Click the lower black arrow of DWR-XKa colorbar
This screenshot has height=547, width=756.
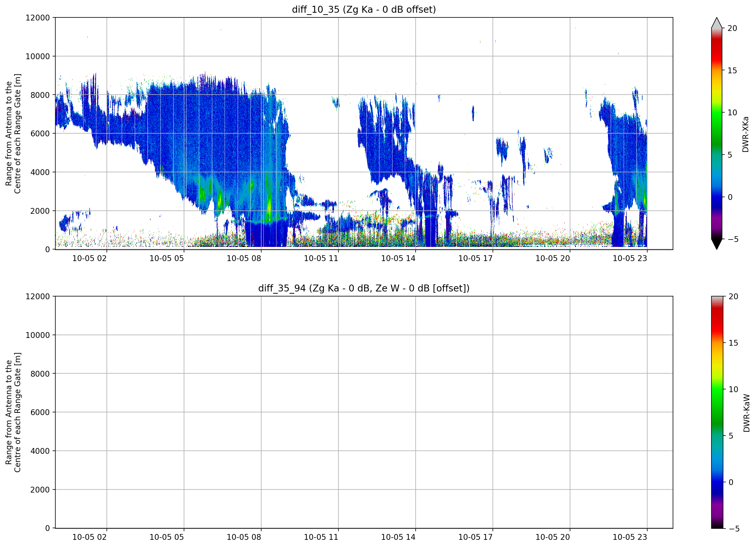click(716, 244)
